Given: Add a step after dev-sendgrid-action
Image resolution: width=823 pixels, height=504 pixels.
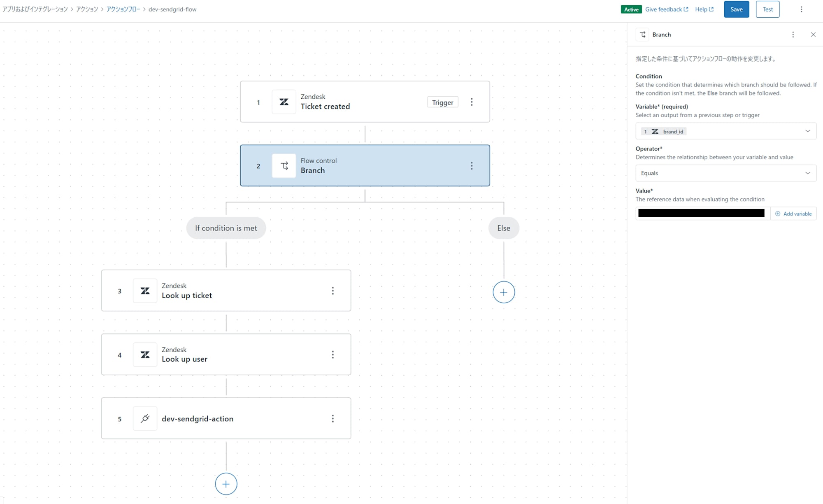Looking at the screenshot, I should [x=226, y=484].
